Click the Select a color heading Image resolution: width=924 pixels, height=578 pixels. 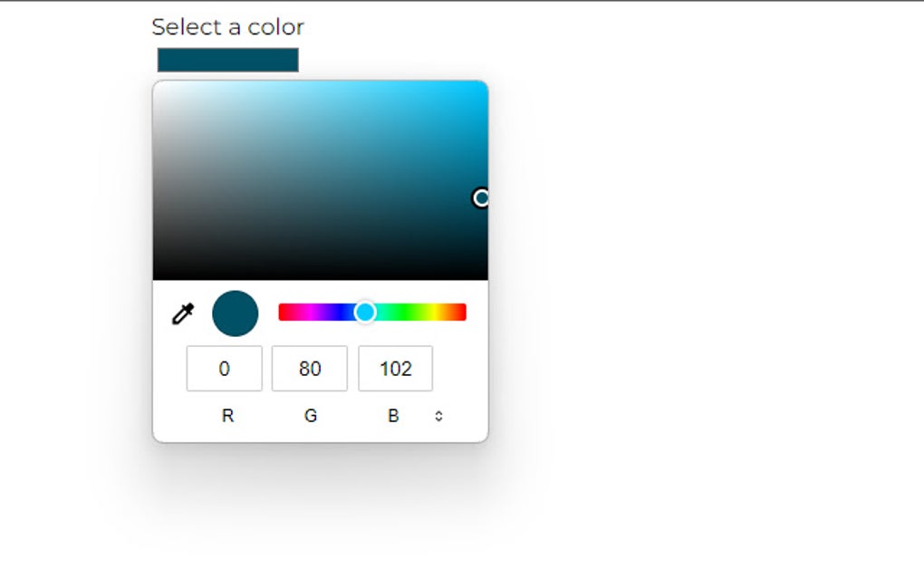(227, 27)
